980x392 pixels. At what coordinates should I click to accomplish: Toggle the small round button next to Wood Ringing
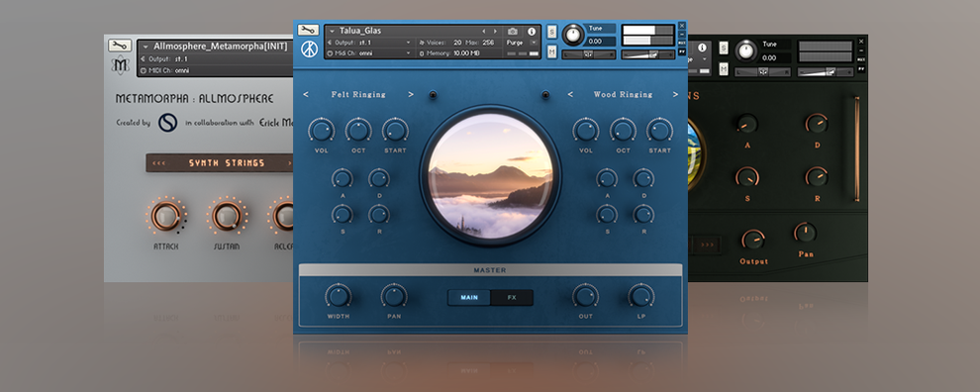545,95
